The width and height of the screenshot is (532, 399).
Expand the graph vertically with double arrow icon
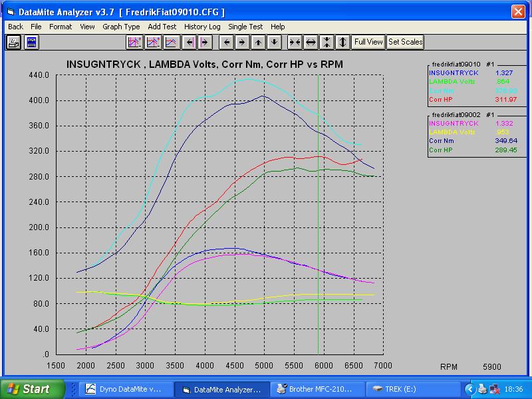[x=342, y=42]
